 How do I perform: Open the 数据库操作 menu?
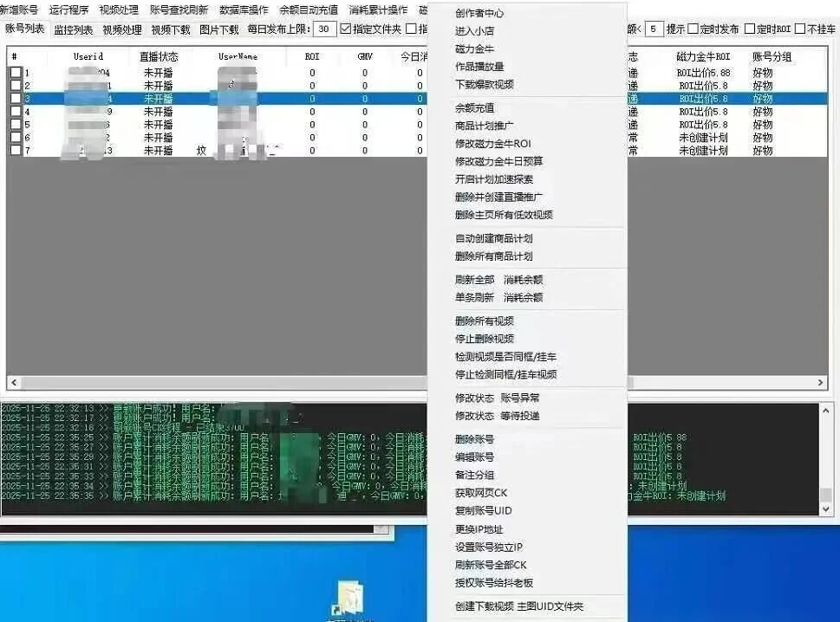coord(244,10)
